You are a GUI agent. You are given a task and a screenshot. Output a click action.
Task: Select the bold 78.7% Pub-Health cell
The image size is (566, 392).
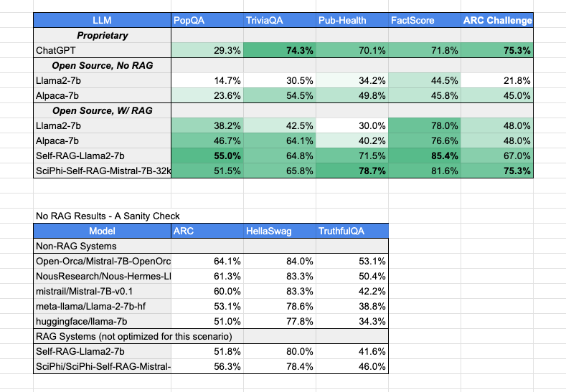pos(353,171)
